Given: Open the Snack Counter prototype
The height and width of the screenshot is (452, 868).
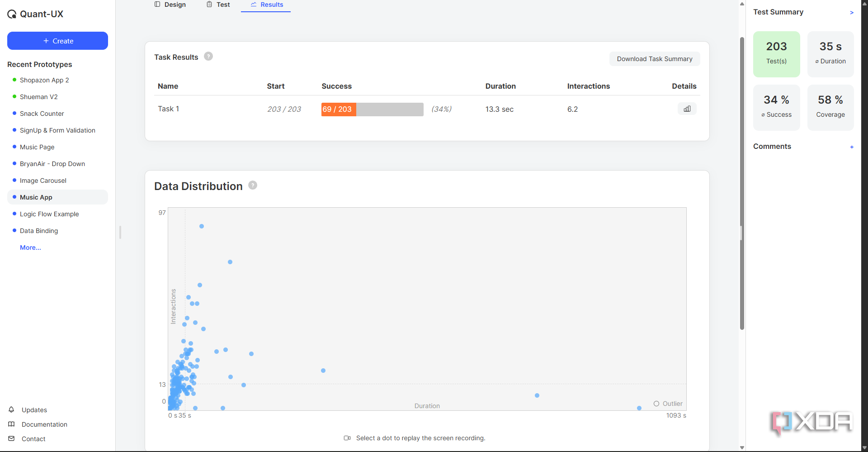Looking at the screenshot, I should tap(42, 114).
